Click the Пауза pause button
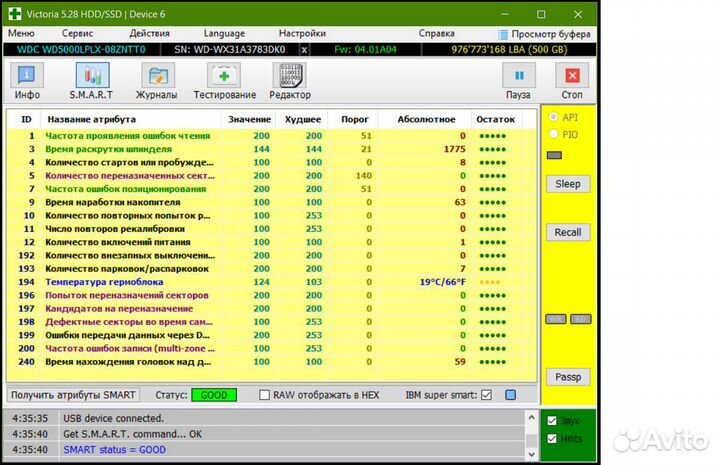 [x=518, y=82]
